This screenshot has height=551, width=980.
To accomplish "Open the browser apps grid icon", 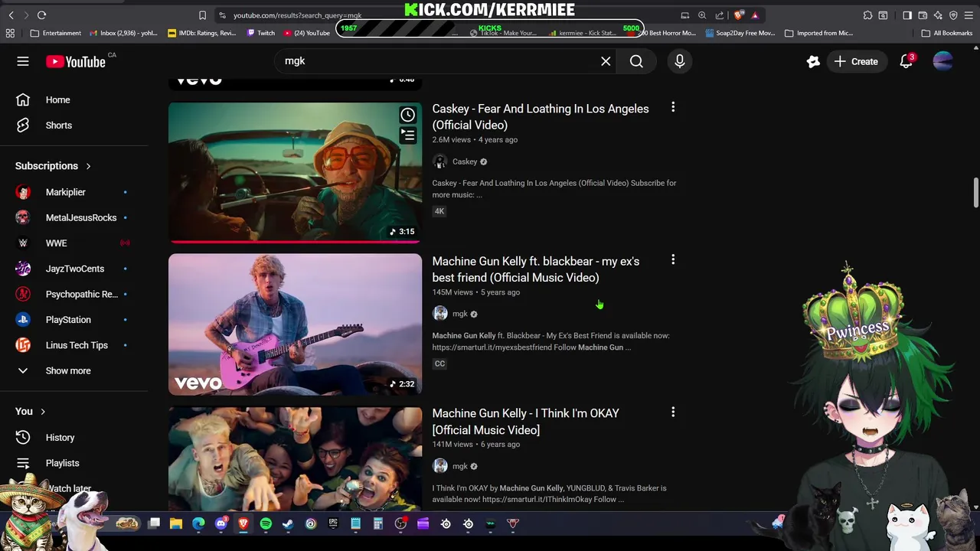I will 10,33.
